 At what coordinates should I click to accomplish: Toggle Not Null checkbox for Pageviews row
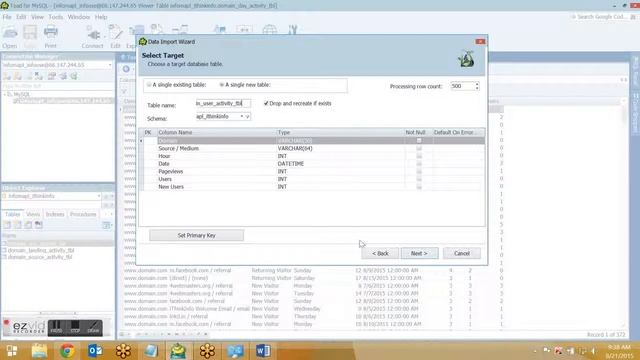(419, 172)
